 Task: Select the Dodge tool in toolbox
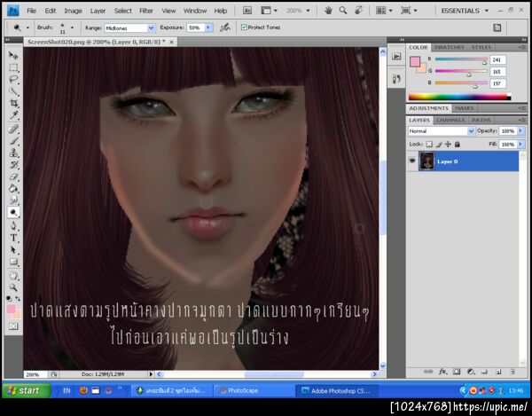click(x=13, y=213)
